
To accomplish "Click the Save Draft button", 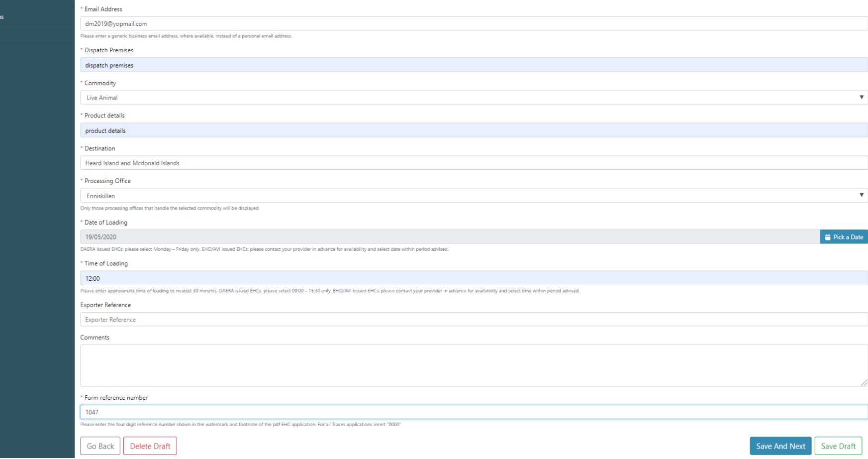I will point(838,446).
